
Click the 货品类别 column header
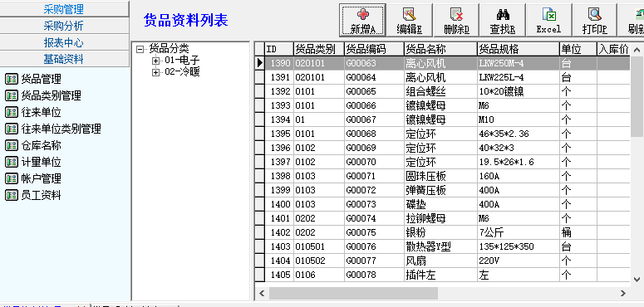pyautogui.click(x=319, y=49)
